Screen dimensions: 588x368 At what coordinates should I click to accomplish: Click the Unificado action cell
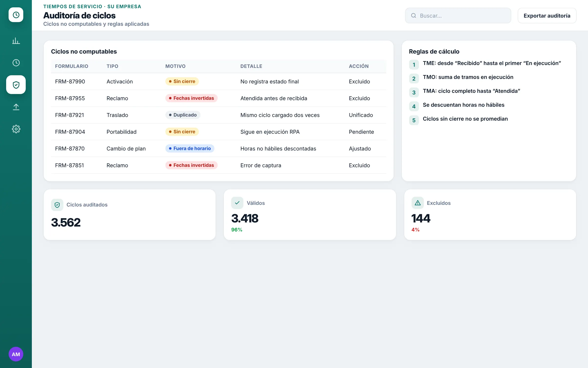[361, 115]
